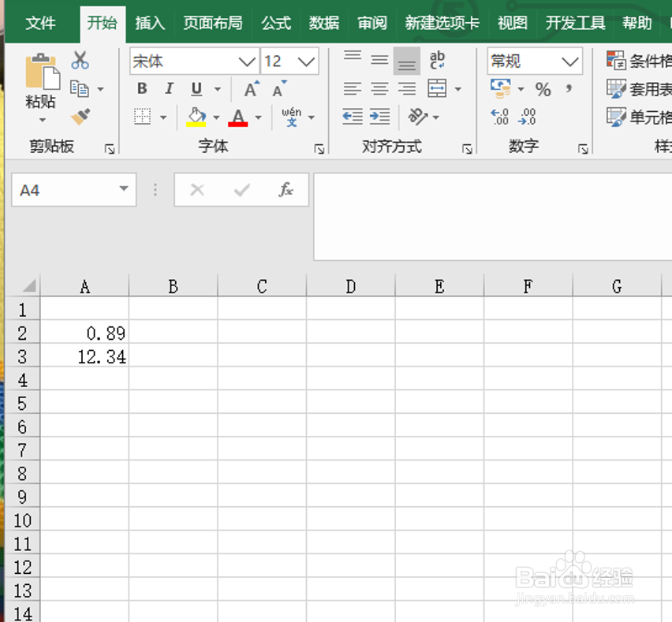Decrease decimal places icon

click(x=527, y=117)
